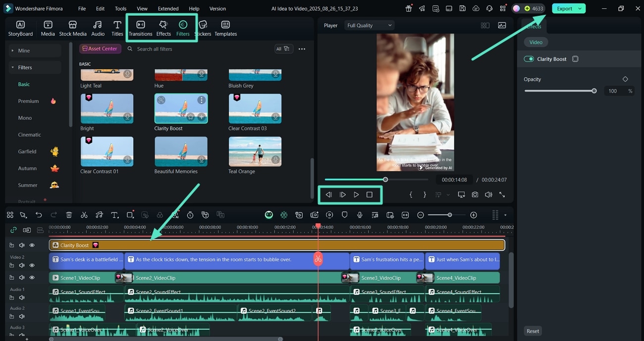Click the Mark Out brace icon

pos(425,195)
